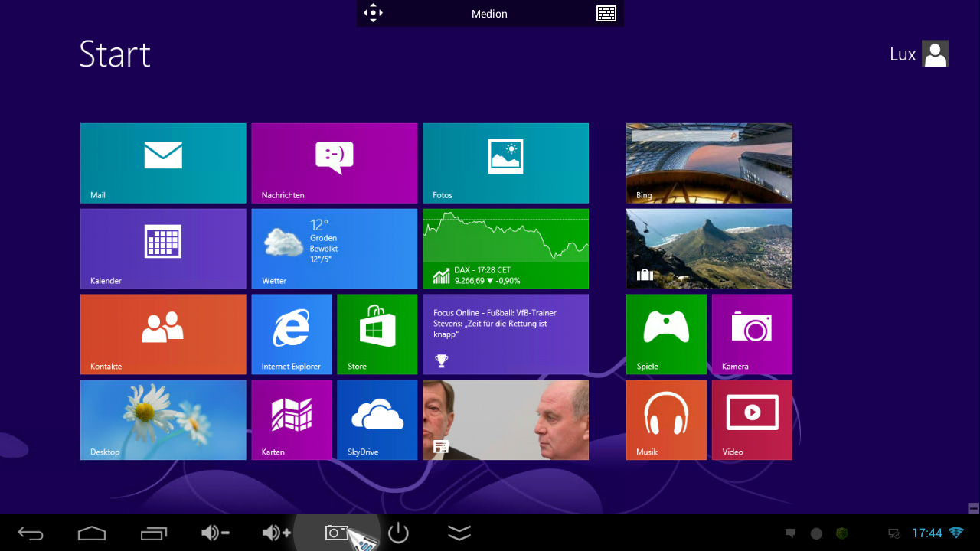Viewport: 980px width, 551px height.
Task: Click the Wi-Fi status icon
Action: [x=956, y=533]
